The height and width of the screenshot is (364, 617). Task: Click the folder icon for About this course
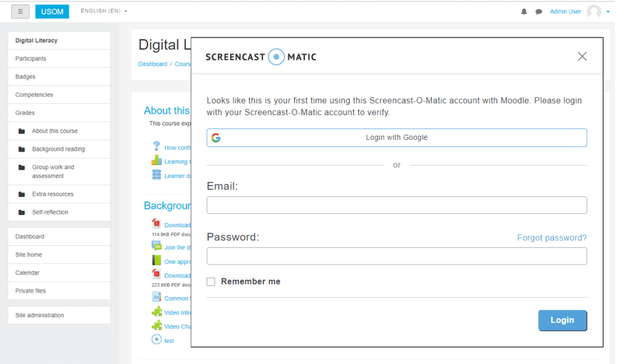click(22, 131)
